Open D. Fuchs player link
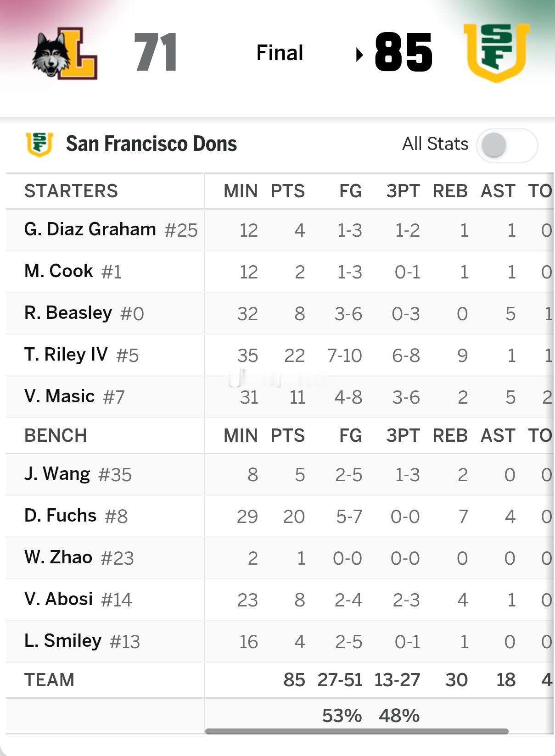Viewport: 555px width, 756px height. pyautogui.click(x=60, y=516)
